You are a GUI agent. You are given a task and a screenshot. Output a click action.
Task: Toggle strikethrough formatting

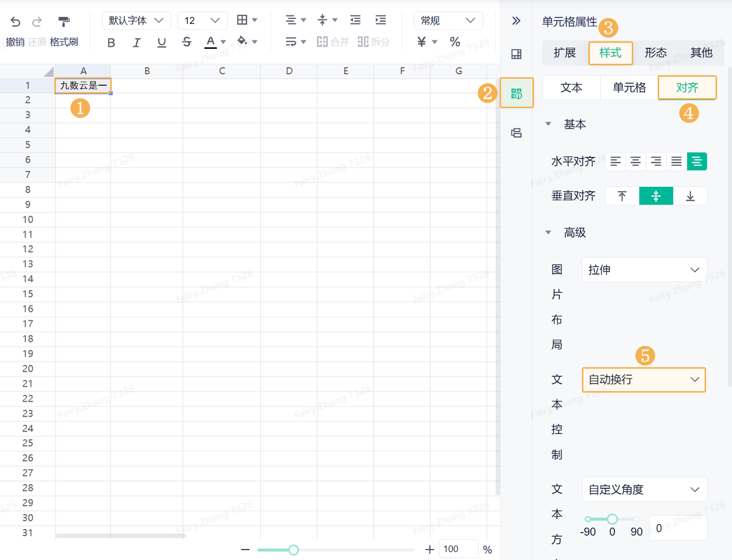point(187,43)
